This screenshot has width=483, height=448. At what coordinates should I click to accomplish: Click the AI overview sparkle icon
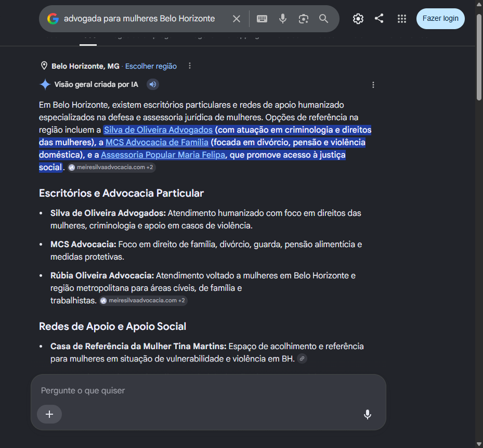pyautogui.click(x=45, y=84)
